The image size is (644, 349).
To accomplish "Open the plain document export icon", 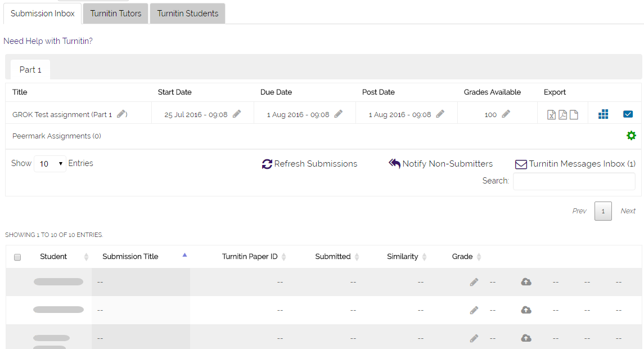I will point(574,114).
